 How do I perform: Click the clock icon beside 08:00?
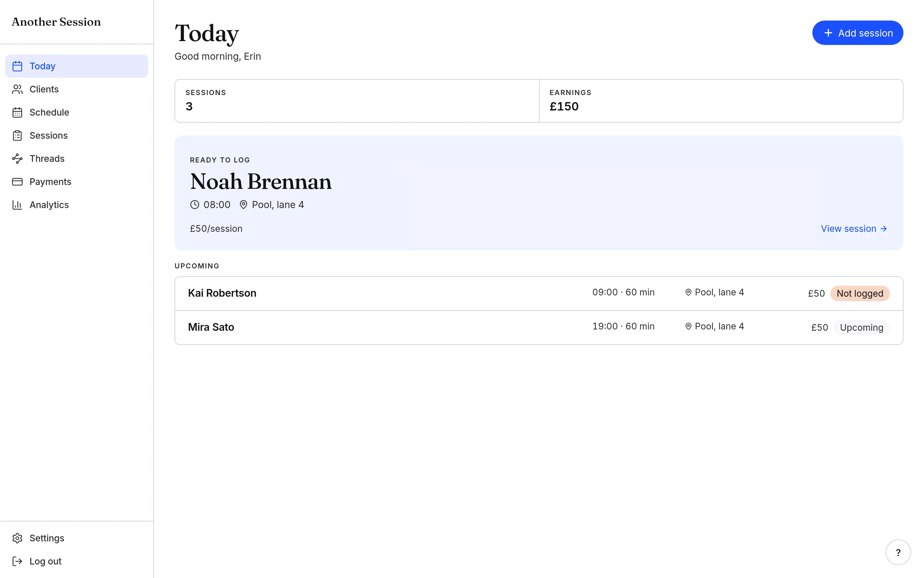pyautogui.click(x=195, y=205)
